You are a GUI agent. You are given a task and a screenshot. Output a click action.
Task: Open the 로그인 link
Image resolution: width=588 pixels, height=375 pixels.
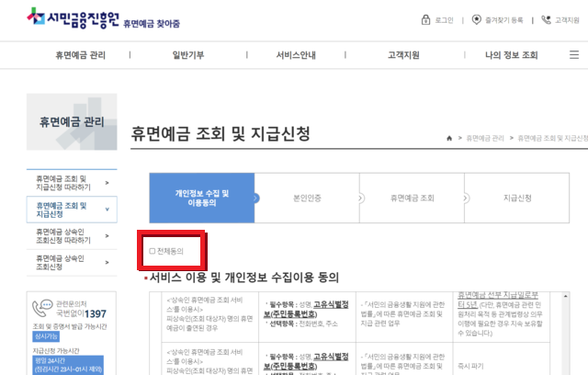(x=444, y=20)
